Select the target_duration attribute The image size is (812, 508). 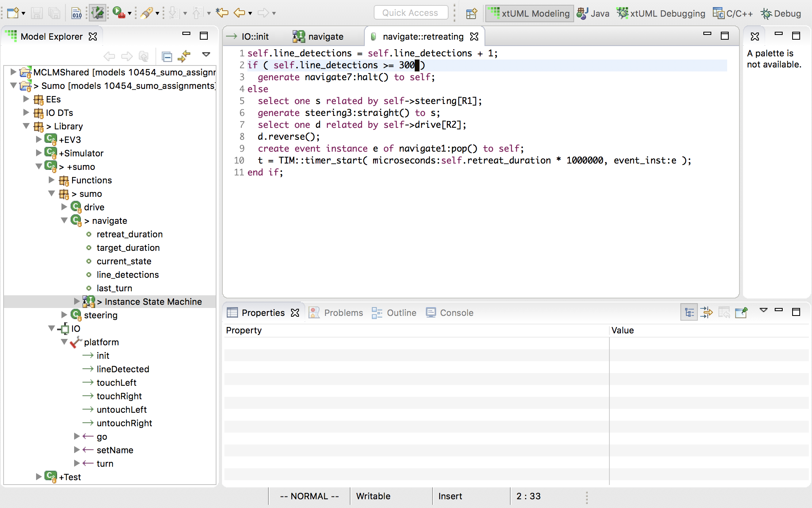coord(128,248)
